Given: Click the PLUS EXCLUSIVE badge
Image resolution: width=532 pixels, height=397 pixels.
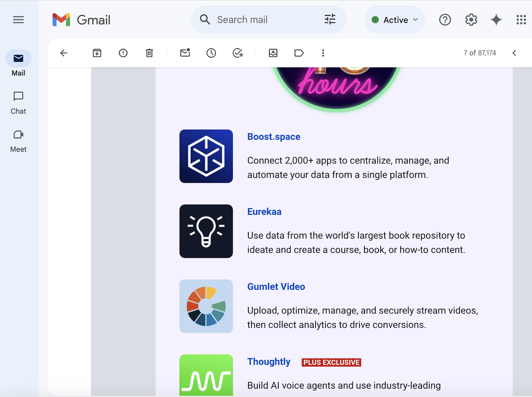Looking at the screenshot, I should [x=331, y=362].
